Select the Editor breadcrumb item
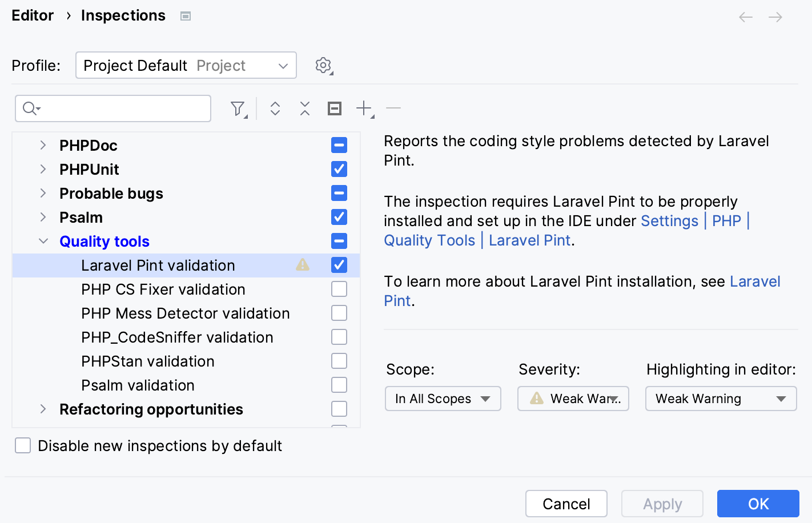This screenshot has height=523, width=812. click(33, 15)
